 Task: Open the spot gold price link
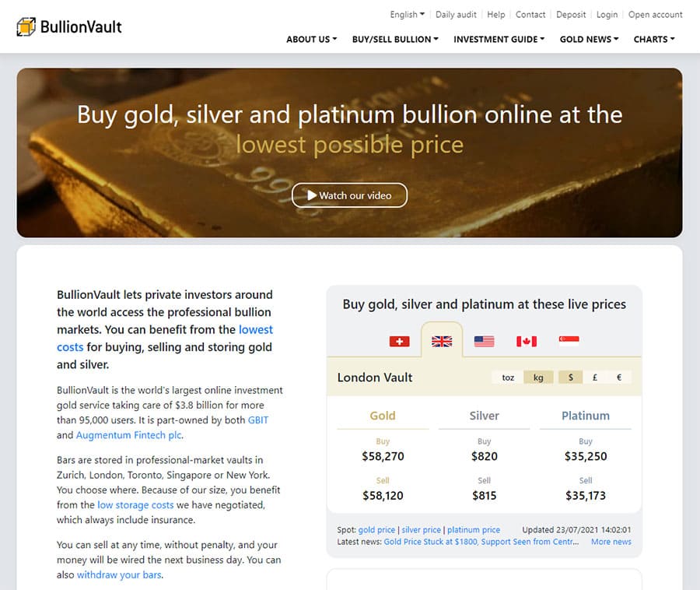click(x=376, y=530)
